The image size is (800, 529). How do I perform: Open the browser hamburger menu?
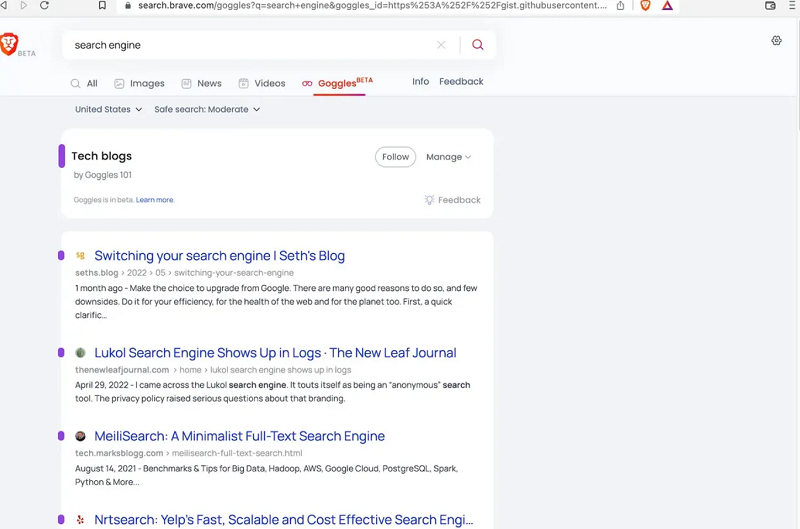click(792, 6)
